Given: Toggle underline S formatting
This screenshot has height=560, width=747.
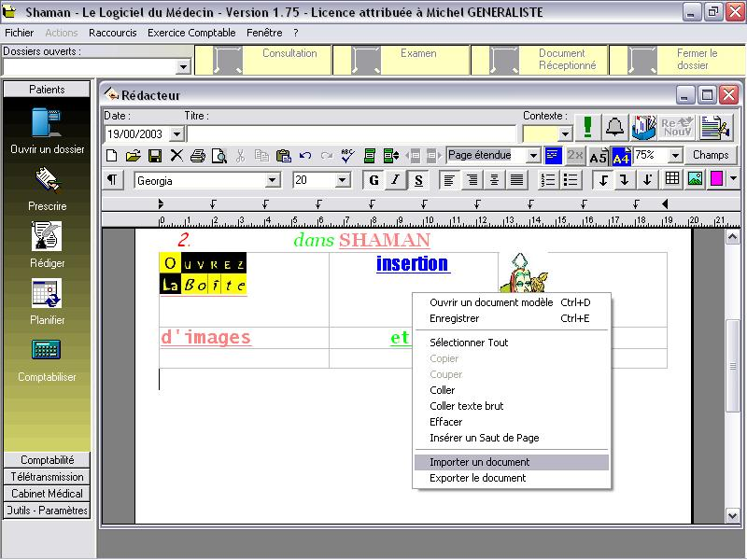Looking at the screenshot, I should pyautogui.click(x=418, y=180).
